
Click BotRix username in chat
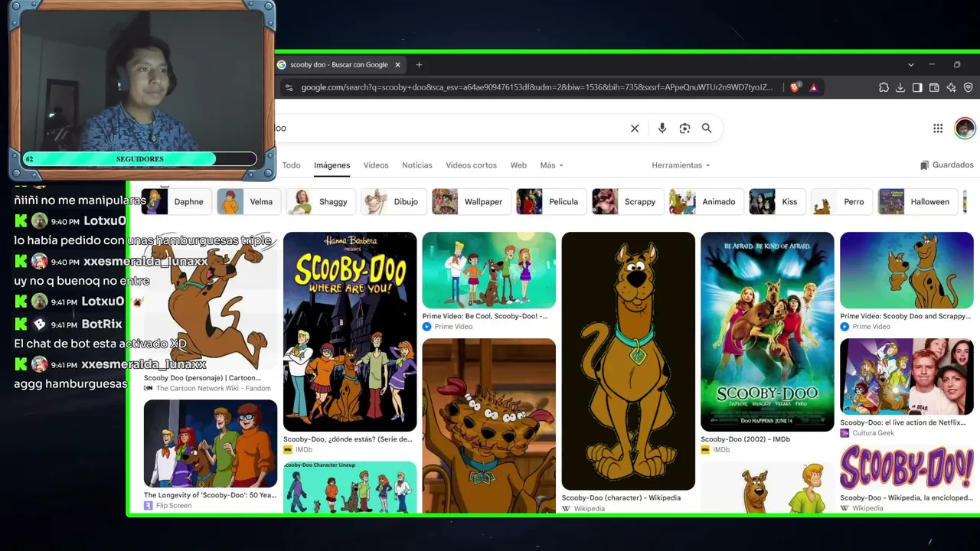pyautogui.click(x=103, y=324)
